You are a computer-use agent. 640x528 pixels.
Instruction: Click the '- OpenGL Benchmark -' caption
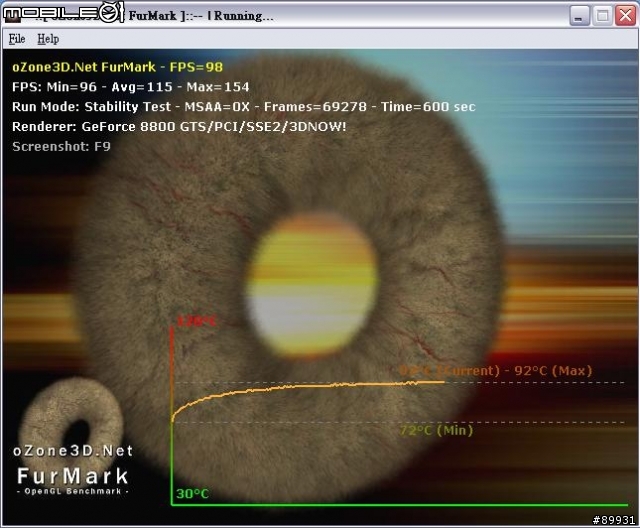click(73, 491)
